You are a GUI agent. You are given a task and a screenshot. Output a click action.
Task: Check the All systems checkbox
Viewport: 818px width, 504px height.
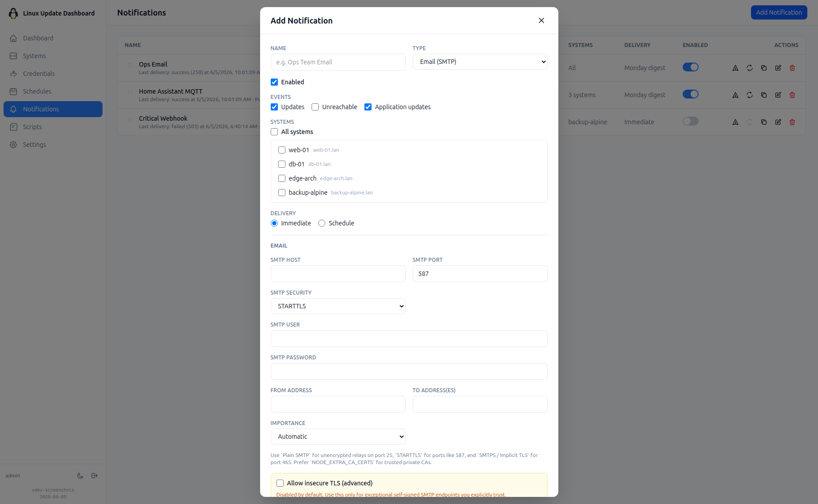274,132
